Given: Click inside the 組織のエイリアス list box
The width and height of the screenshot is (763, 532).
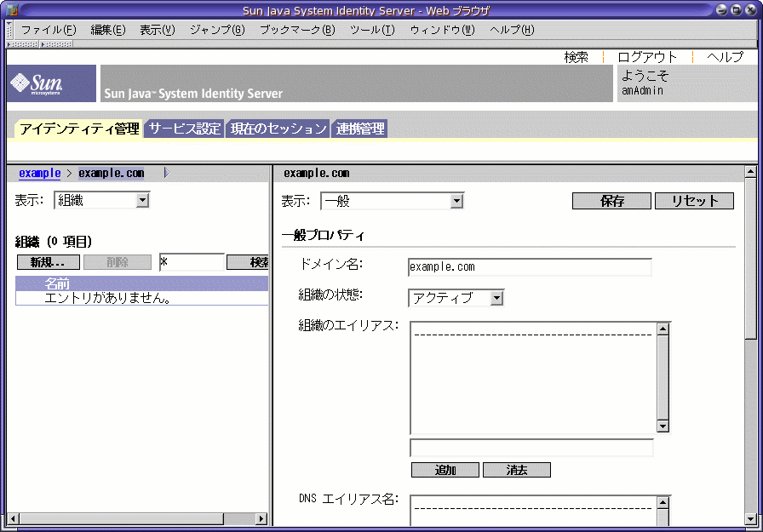Looking at the screenshot, I should click(x=534, y=378).
